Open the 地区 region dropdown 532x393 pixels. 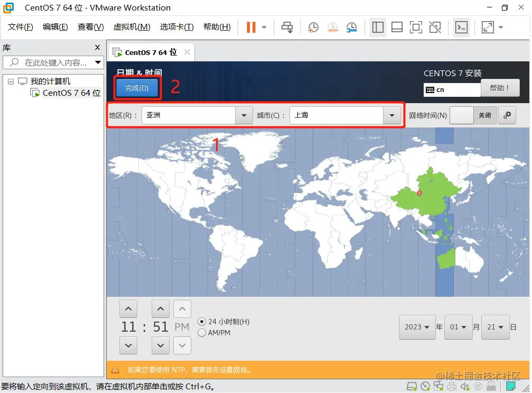244,115
